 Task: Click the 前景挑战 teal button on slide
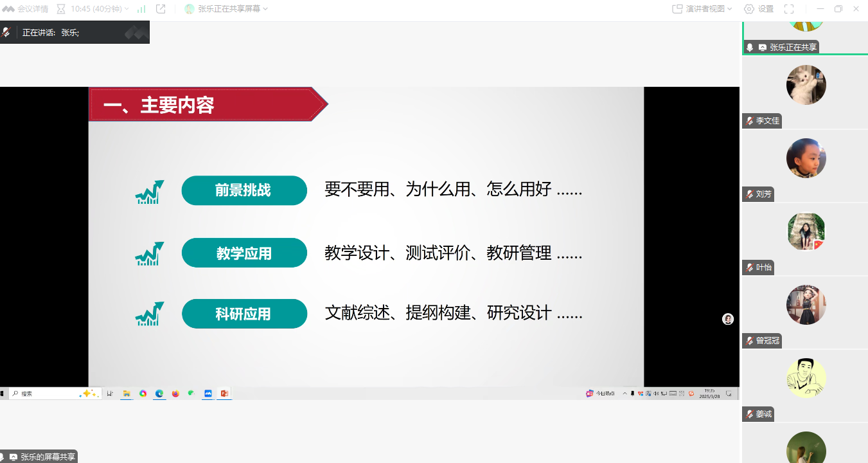coord(244,190)
